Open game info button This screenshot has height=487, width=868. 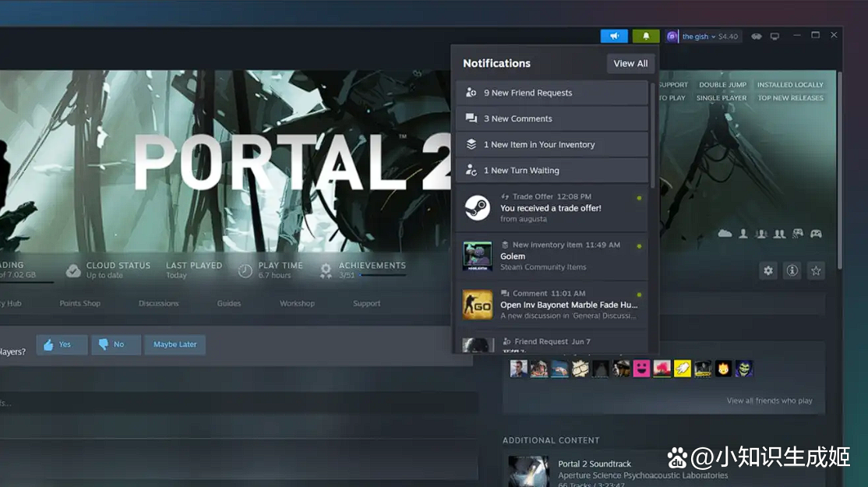pos(792,270)
